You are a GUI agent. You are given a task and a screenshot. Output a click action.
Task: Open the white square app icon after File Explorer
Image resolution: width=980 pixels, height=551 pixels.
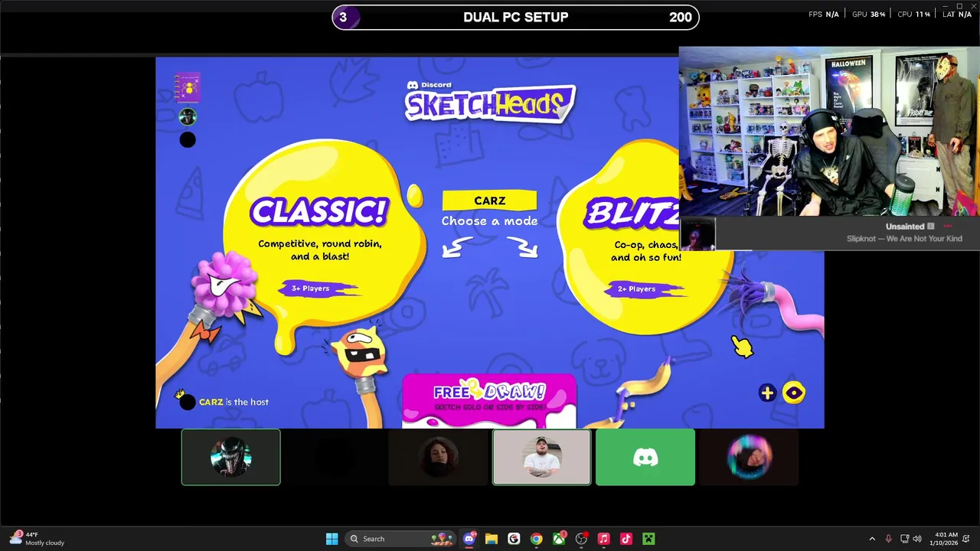click(x=514, y=539)
